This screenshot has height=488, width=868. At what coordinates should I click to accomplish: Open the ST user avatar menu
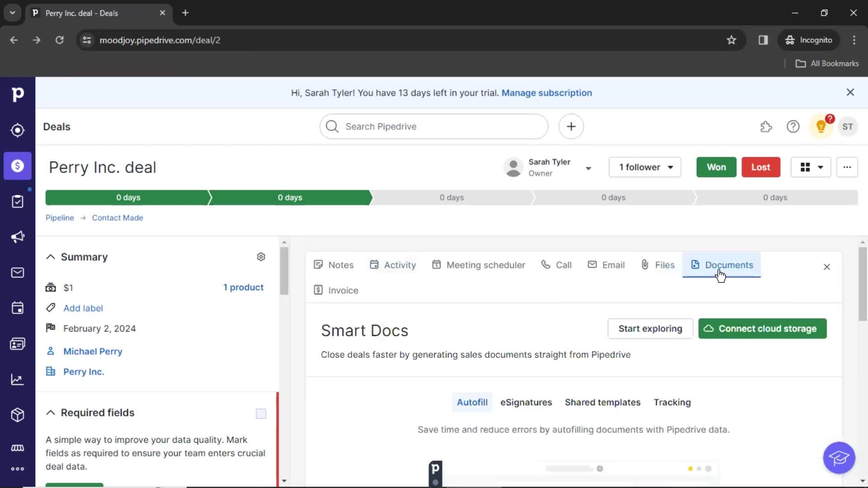click(848, 127)
